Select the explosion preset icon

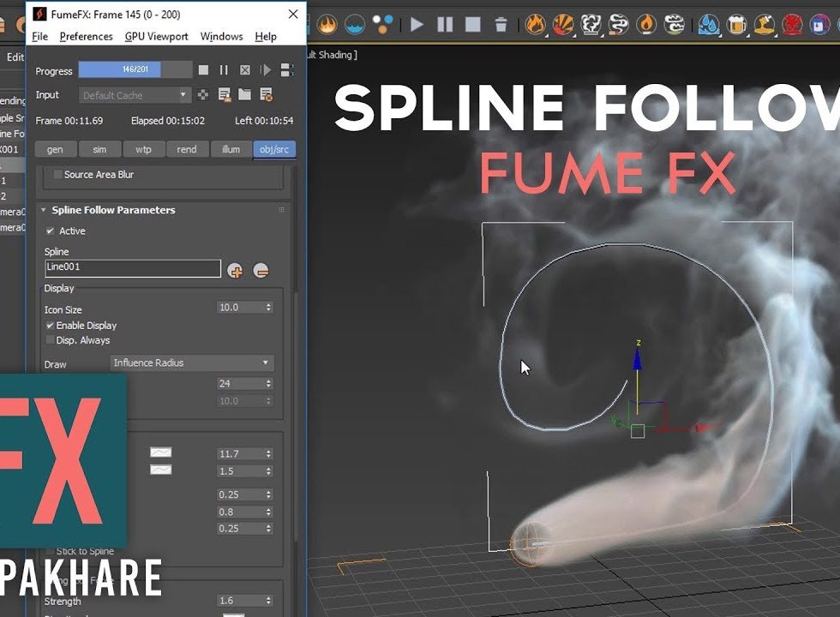point(563,24)
